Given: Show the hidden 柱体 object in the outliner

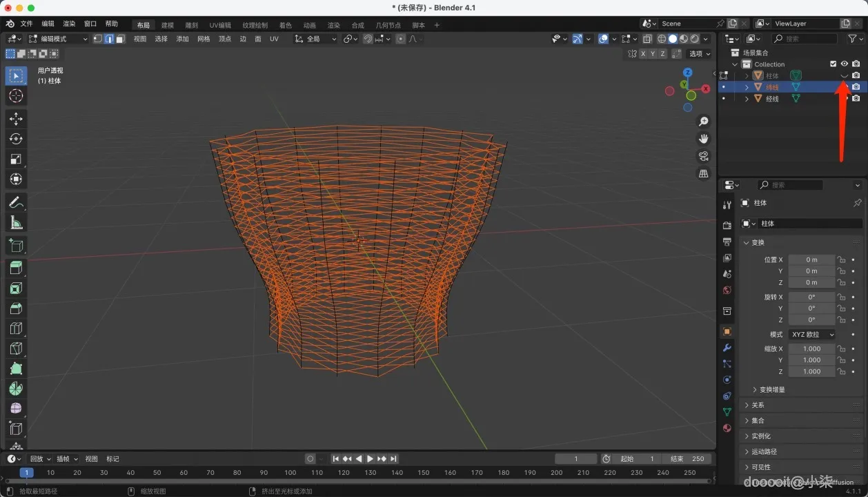Looking at the screenshot, I should coord(844,76).
